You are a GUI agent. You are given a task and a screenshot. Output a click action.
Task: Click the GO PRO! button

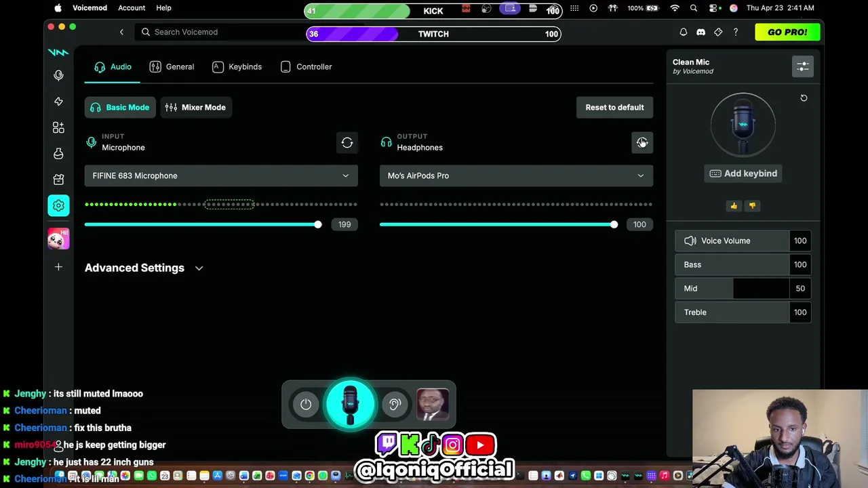[787, 32]
